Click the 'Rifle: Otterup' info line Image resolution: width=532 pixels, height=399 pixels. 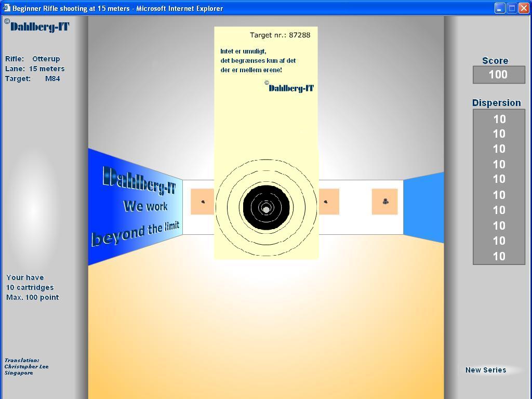[32, 59]
